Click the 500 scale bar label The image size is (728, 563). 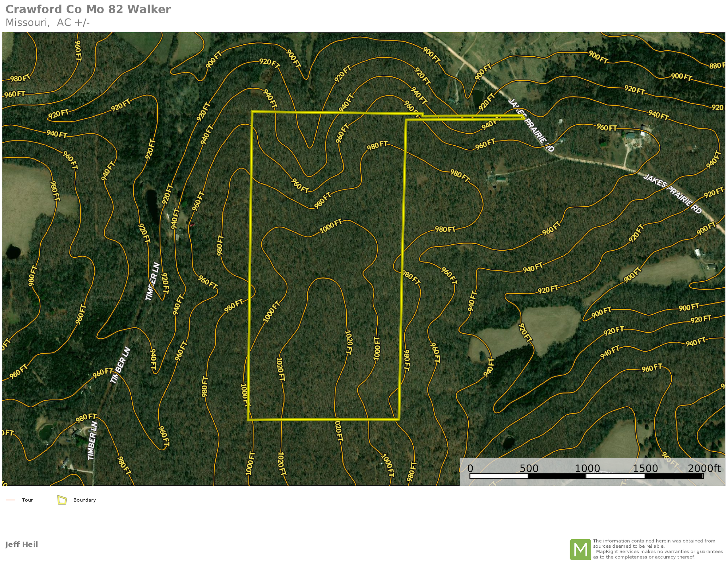click(529, 468)
